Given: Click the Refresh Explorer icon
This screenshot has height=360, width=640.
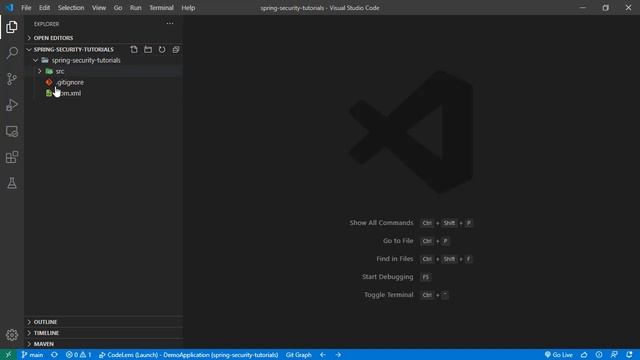Looking at the screenshot, I should [x=162, y=49].
